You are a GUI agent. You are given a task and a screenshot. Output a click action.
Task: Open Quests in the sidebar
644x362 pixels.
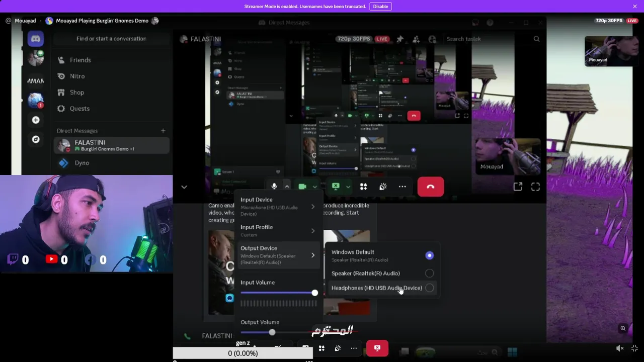tap(111, 108)
